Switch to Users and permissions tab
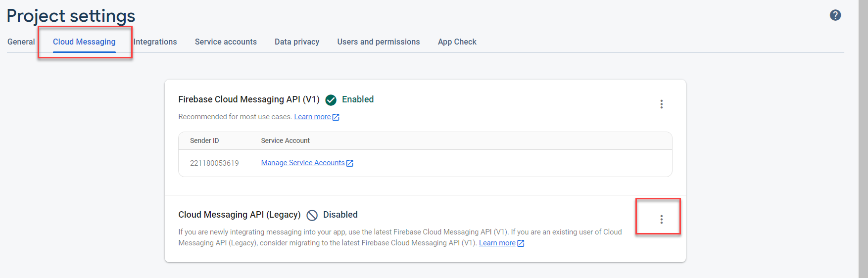This screenshot has height=278, width=868. [379, 42]
